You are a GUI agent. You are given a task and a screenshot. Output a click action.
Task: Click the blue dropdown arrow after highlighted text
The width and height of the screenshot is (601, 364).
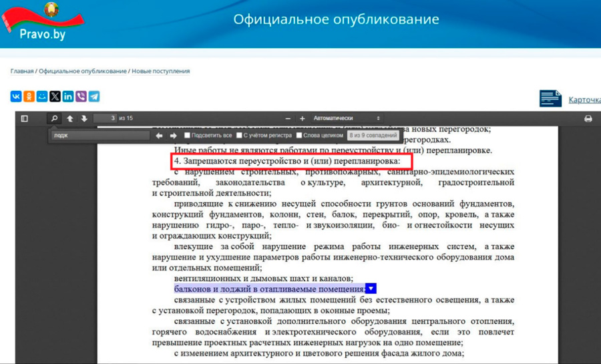pyautogui.click(x=371, y=289)
